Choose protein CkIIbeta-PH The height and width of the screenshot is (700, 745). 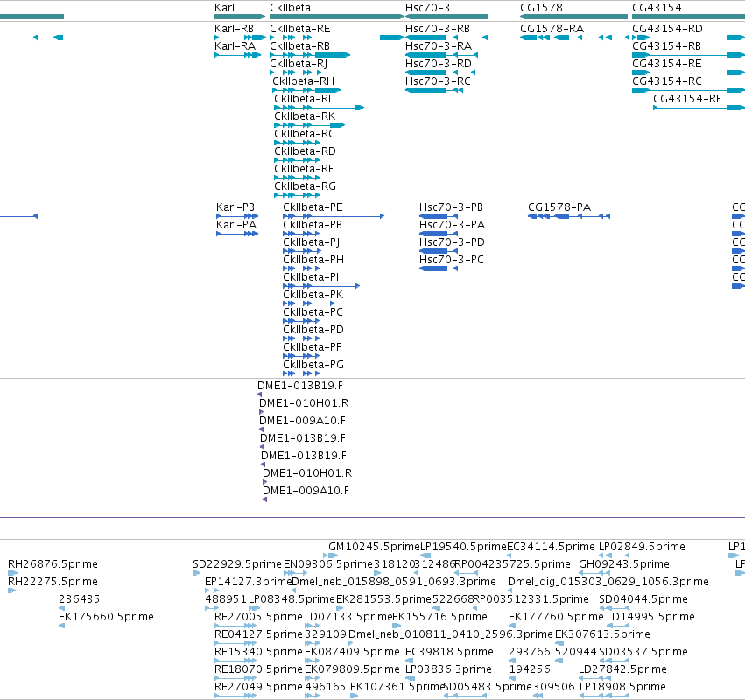[x=313, y=260]
